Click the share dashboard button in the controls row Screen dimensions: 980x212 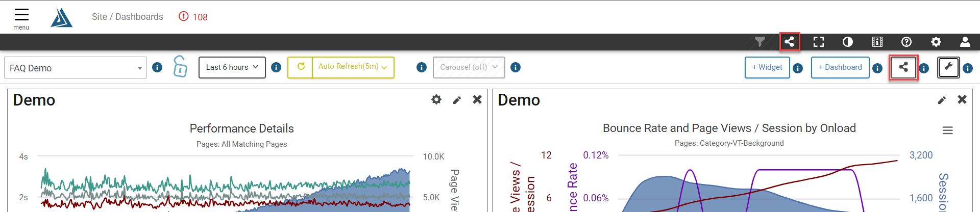point(903,67)
